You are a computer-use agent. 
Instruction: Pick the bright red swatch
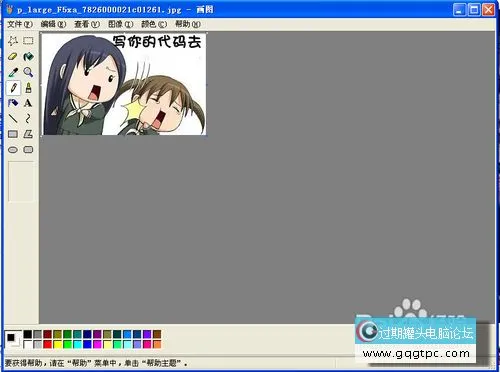48,344
